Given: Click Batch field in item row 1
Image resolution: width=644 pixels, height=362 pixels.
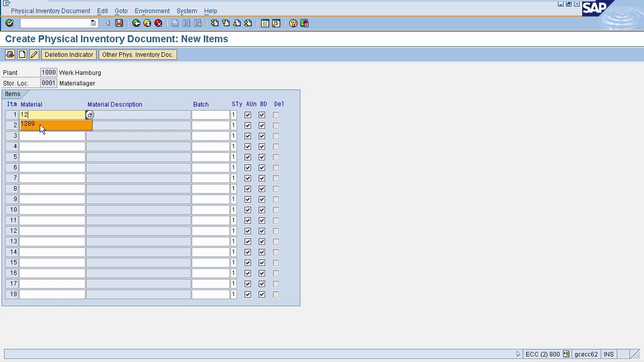Looking at the screenshot, I should click(x=210, y=115).
